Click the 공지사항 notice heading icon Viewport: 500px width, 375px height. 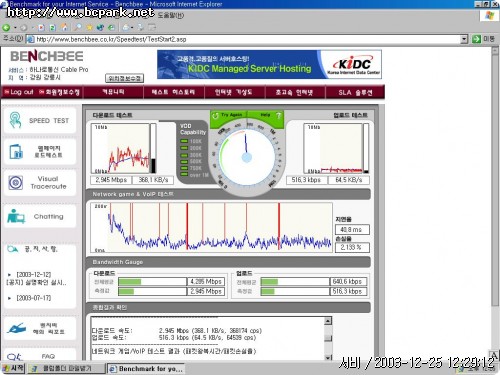(13, 249)
